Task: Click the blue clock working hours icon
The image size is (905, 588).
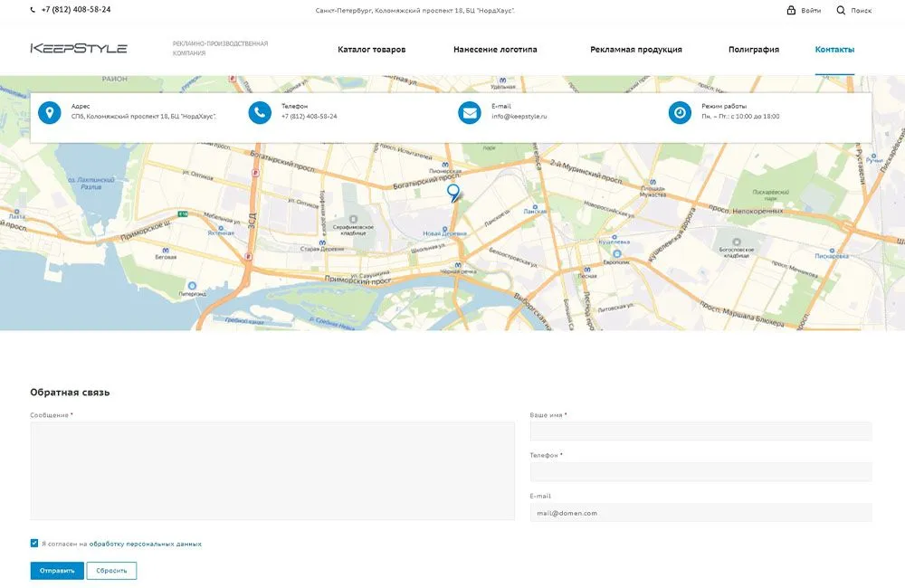Action: (x=680, y=113)
